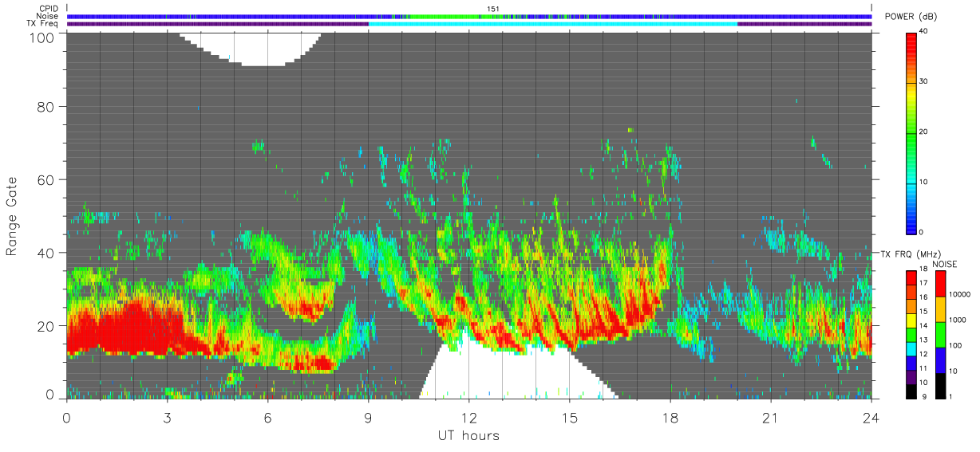
Task: Click the 100 tick on NOISE legend
Action: [954, 345]
